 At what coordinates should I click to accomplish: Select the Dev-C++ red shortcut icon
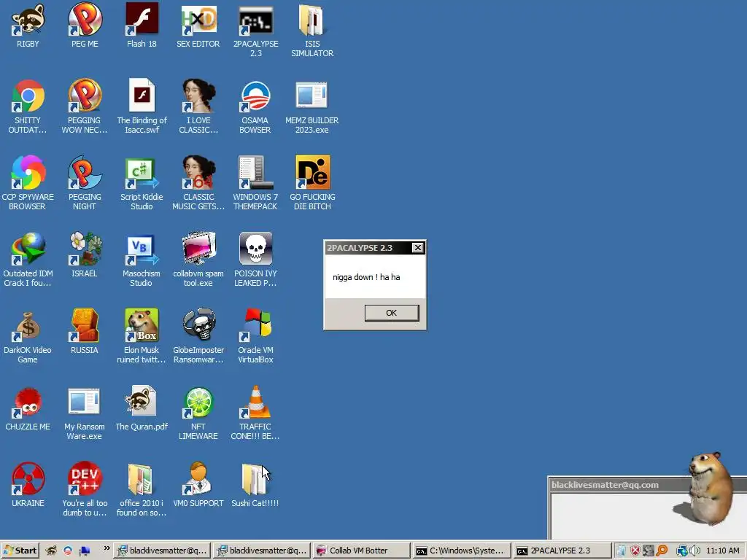click(x=85, y=489)
